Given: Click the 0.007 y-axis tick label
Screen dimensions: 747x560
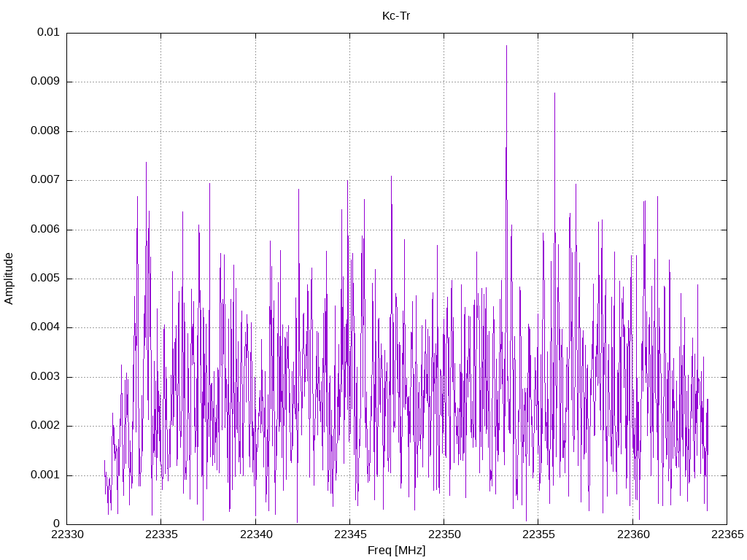Looking at the screenshot, I should [45, 179].
